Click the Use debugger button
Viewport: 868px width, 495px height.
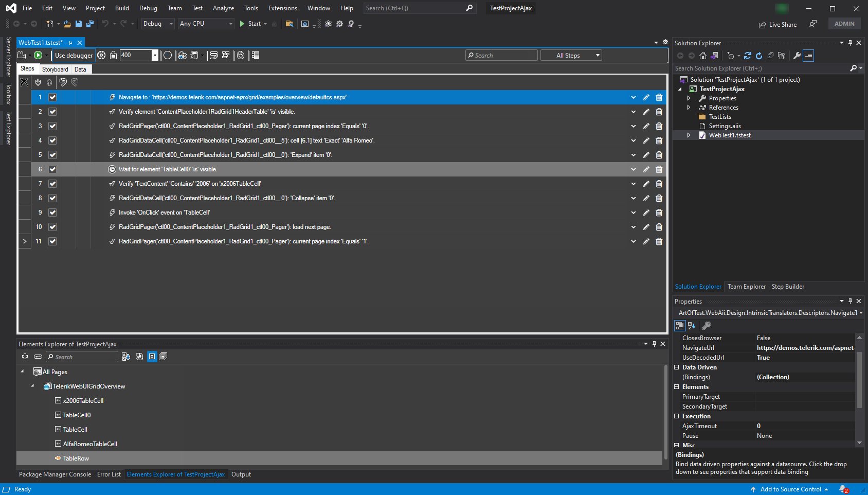click(74, 56)
